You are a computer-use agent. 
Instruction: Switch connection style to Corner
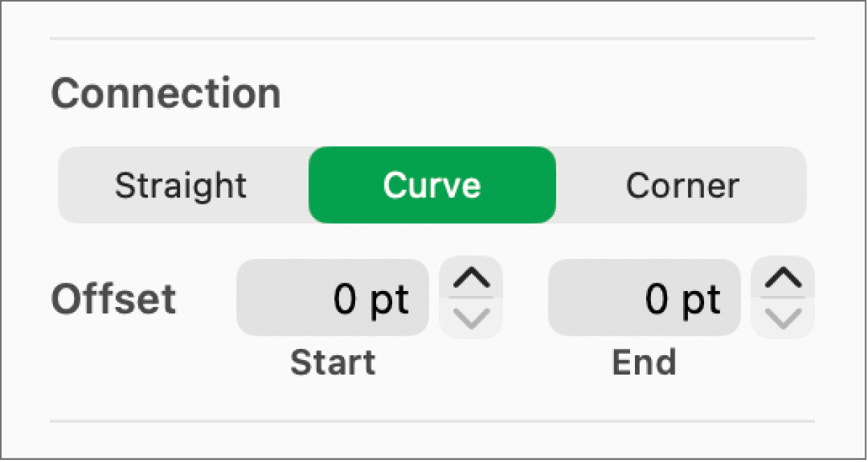(682, 186)
